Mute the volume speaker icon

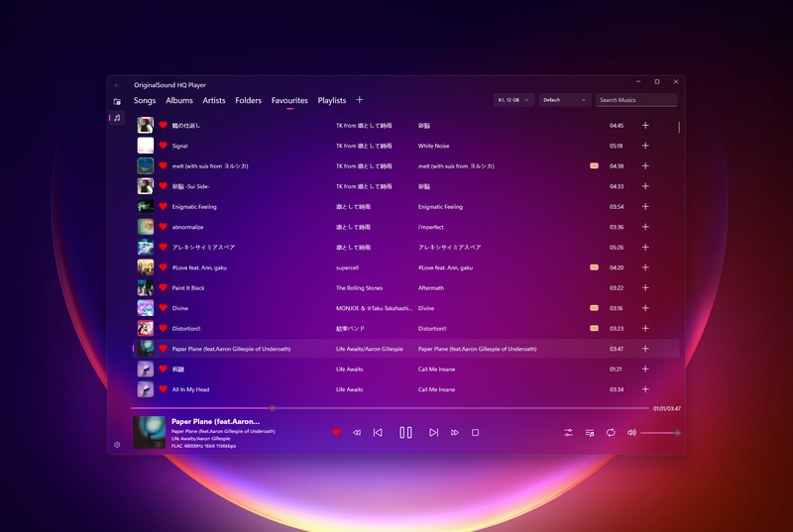[x=631, y=433]
